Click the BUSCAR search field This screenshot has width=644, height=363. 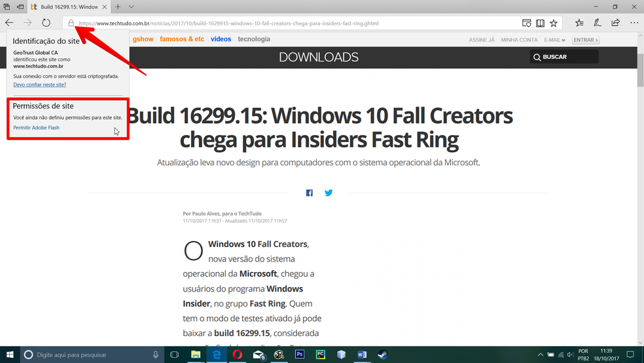[x=564, y=57]
